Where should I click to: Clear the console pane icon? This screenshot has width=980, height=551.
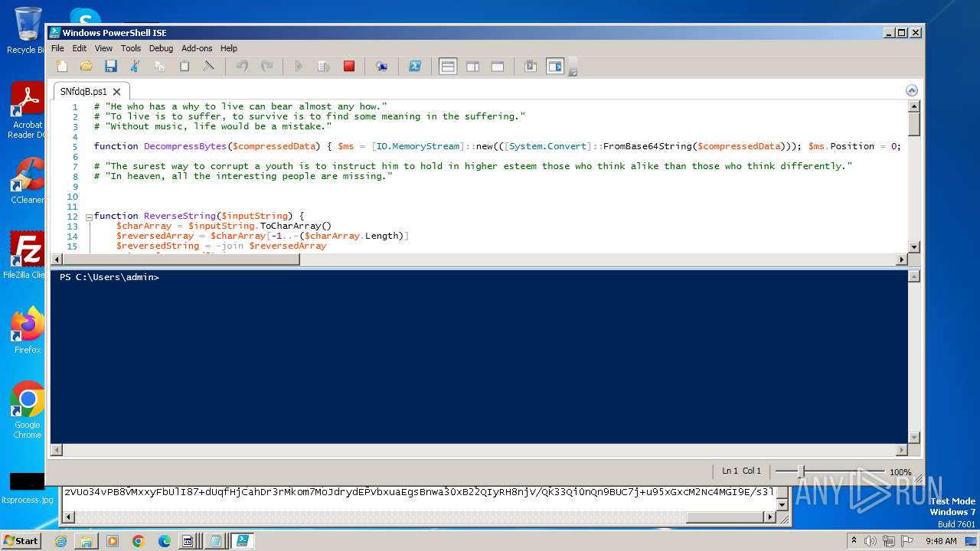[x=208, y=67]
